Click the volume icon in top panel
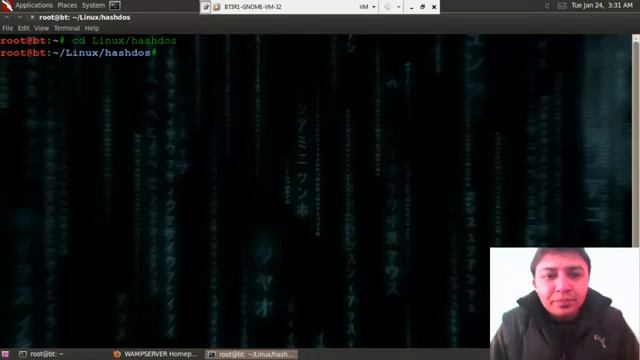Image resolution: width=640 pixels, height=360 pixels. pos(547,6)
